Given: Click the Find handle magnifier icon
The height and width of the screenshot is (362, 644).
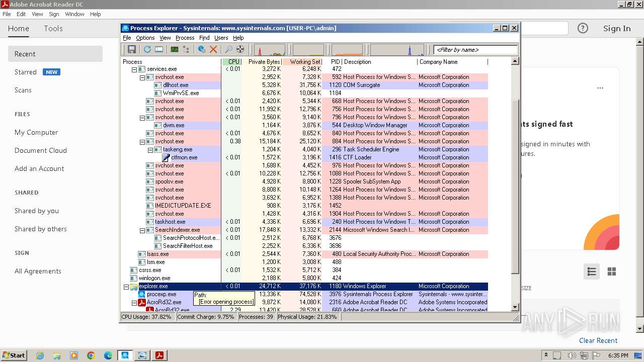Looking at the screenshot, I should point(228,49).
